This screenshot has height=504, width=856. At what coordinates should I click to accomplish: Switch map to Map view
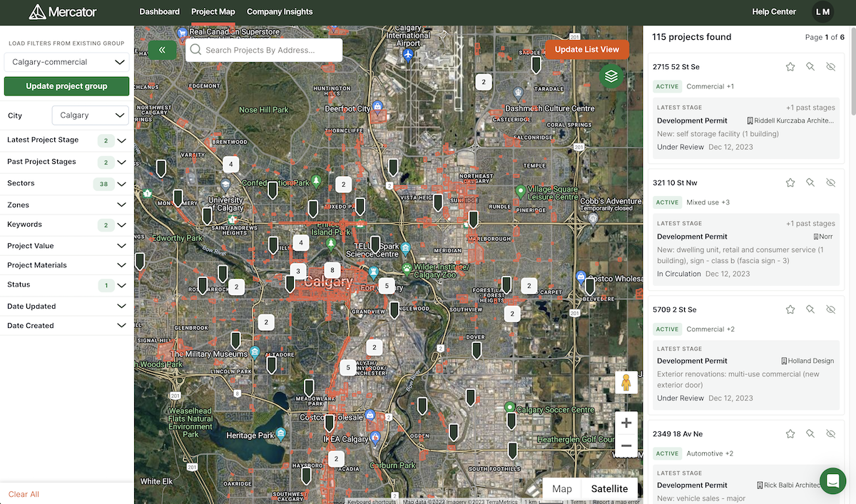[x=562, y=488]
